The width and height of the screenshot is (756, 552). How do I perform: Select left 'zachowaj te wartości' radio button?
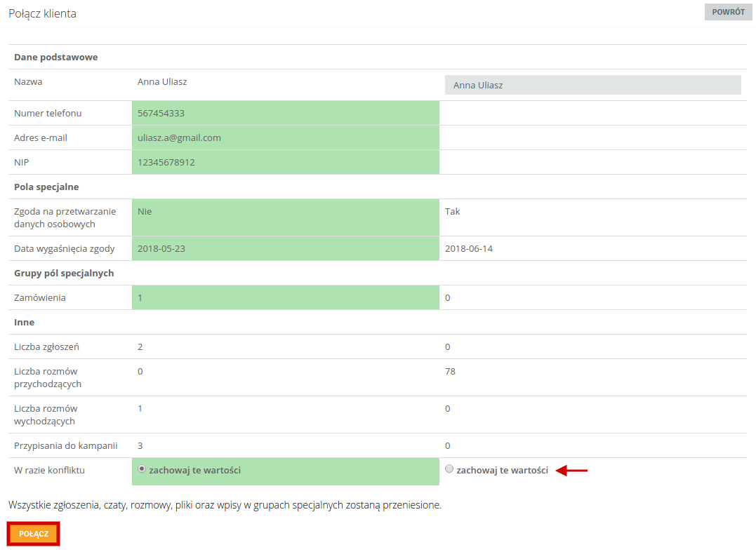142,469
